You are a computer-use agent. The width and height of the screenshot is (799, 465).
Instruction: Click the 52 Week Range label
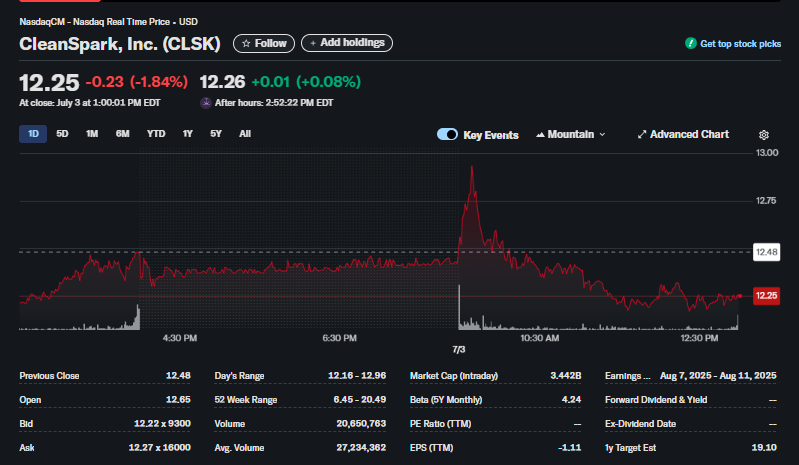pos(246,400)
